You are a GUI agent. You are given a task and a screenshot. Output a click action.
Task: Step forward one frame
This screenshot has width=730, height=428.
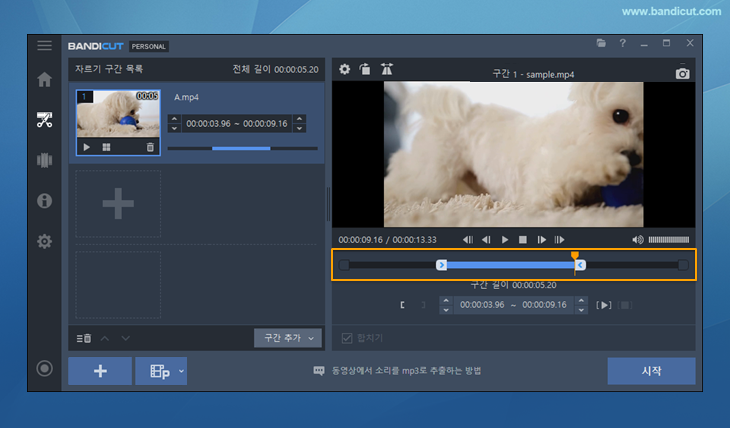click(541, 240)
